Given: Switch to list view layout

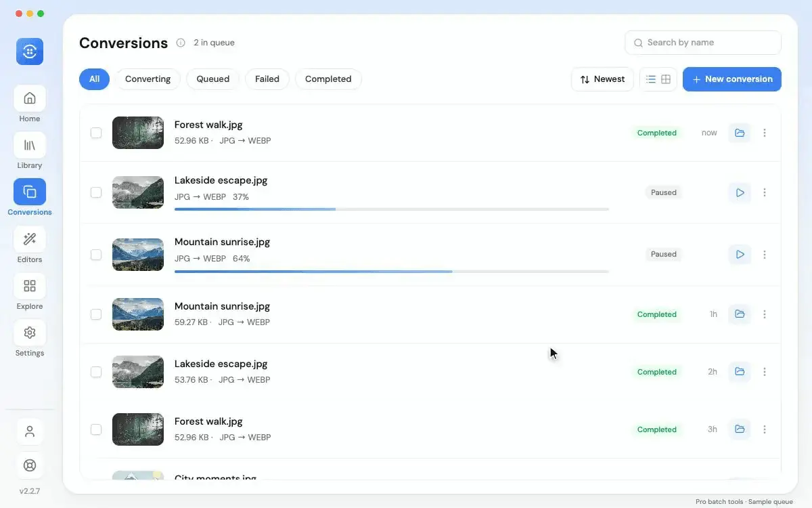Looking at the screenshot, I should coord(650,79).
